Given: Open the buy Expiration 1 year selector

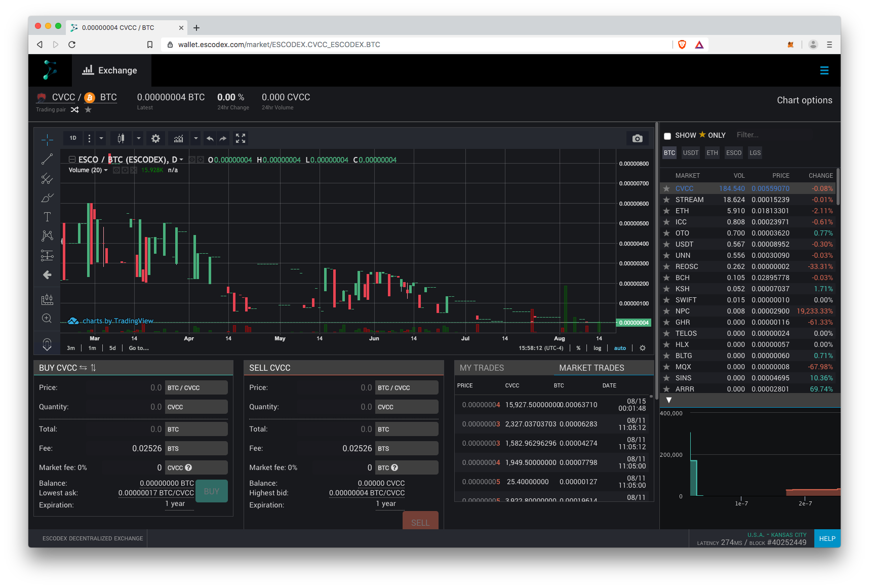Looking at the screenshot, I should (175, 504).
